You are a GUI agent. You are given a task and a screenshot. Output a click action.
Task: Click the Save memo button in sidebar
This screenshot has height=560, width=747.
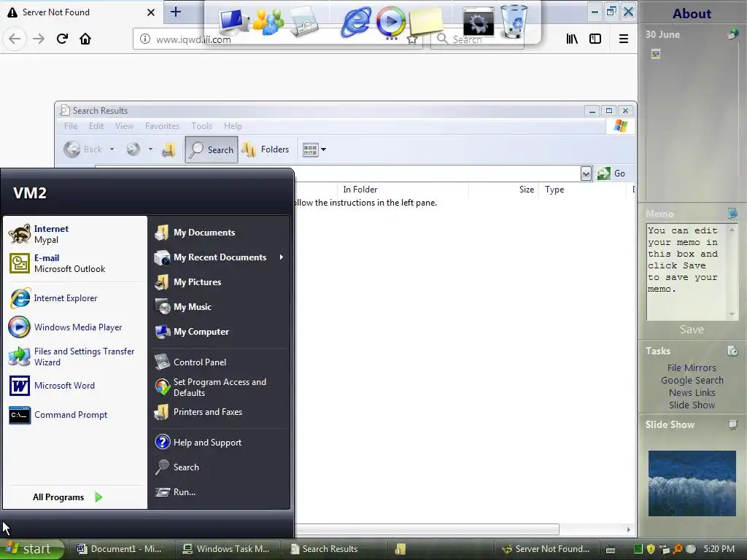692,330
